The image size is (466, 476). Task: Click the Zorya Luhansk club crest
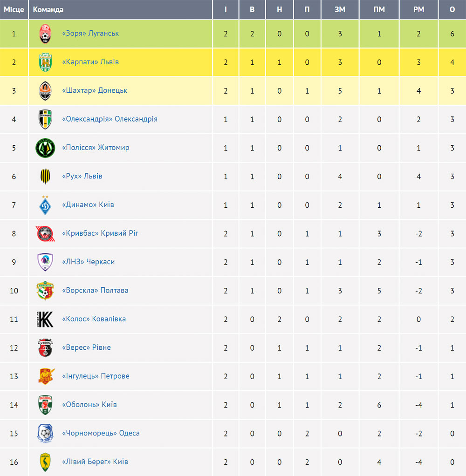(45, 34)
